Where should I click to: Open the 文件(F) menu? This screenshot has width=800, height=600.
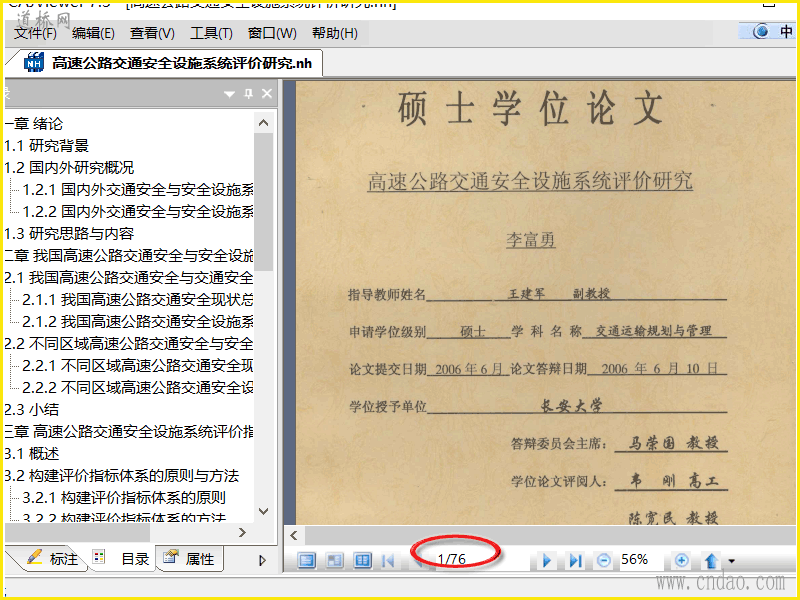(35, 33)
